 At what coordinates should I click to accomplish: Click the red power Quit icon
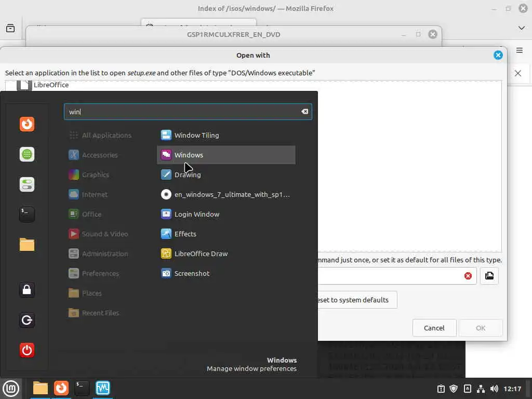(x=27, y=350)
